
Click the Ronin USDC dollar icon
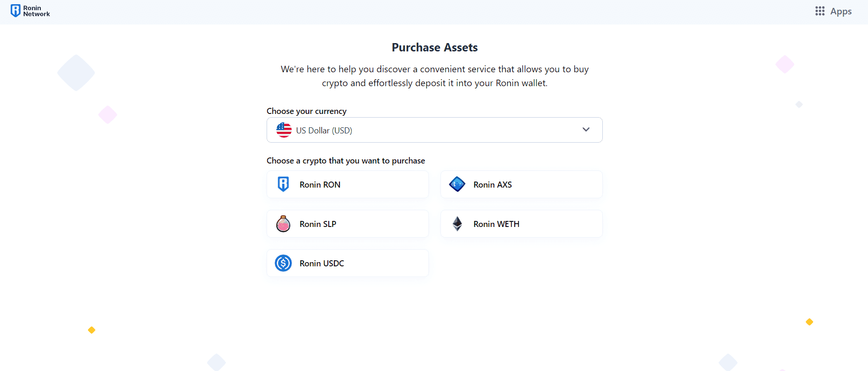tap(283, 263)
